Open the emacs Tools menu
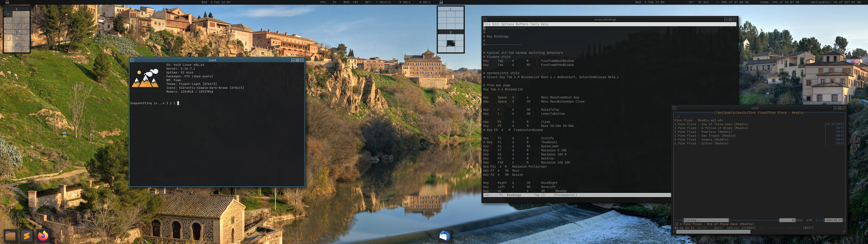Viewport: 868px width, 244px height. pos(535,24)
